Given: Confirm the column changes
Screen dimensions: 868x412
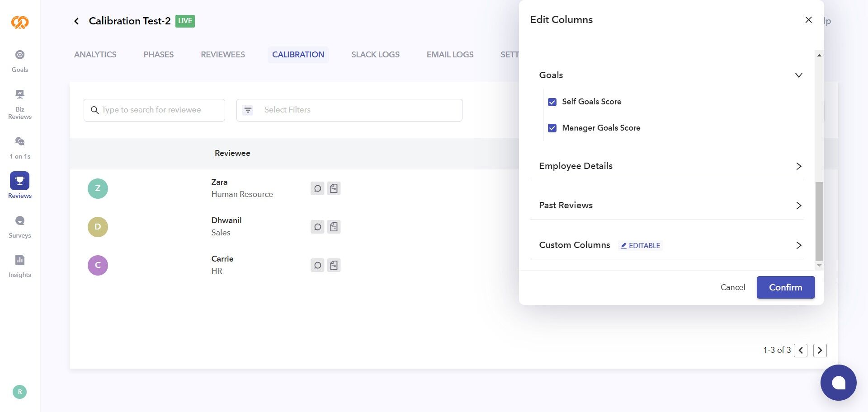Looking at the screenshot, I should coord(785,287).
